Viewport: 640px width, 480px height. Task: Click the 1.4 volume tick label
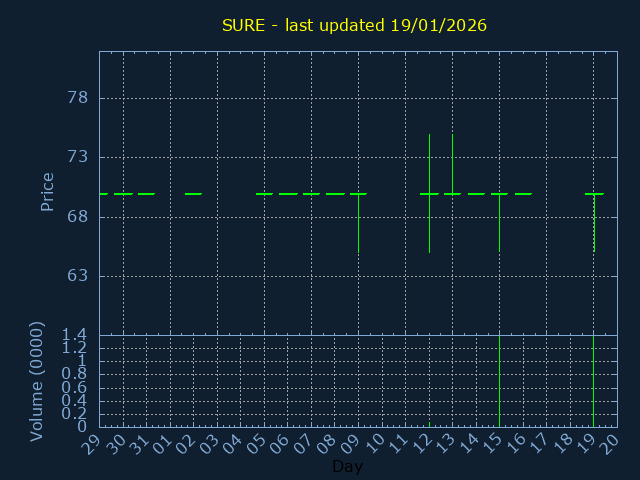point(74,335)
